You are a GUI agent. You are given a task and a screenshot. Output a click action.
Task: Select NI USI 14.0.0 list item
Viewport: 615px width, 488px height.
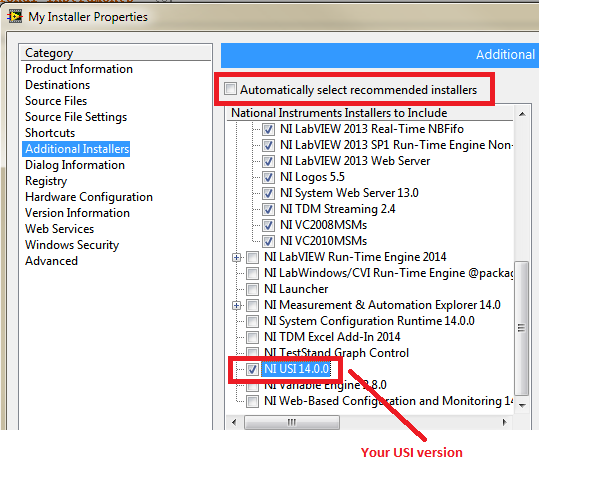click(296, 369)
